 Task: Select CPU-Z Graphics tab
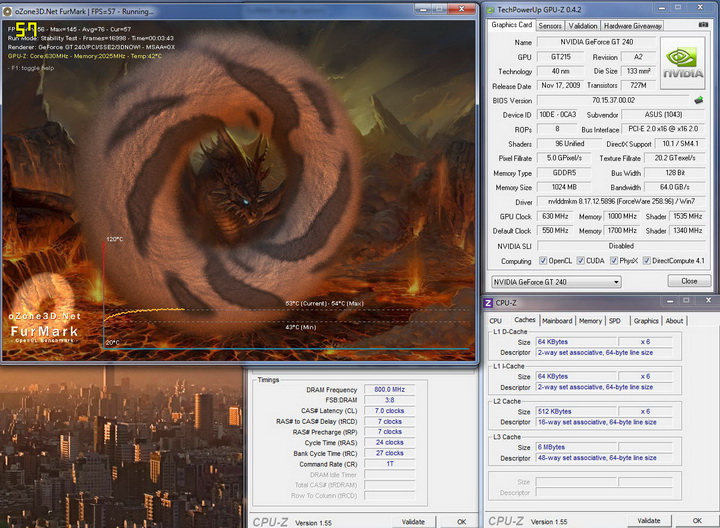click(646, 321)
